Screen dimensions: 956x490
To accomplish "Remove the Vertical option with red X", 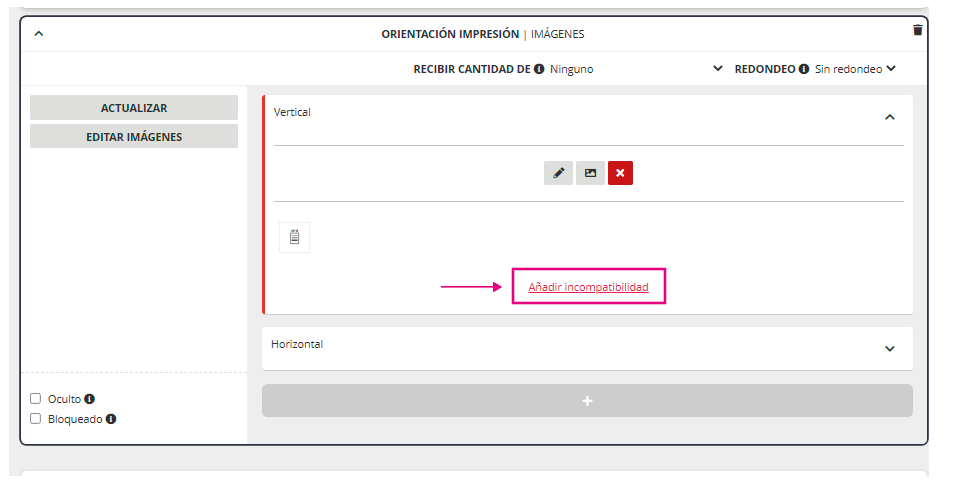I will click(x=620, y=173).
